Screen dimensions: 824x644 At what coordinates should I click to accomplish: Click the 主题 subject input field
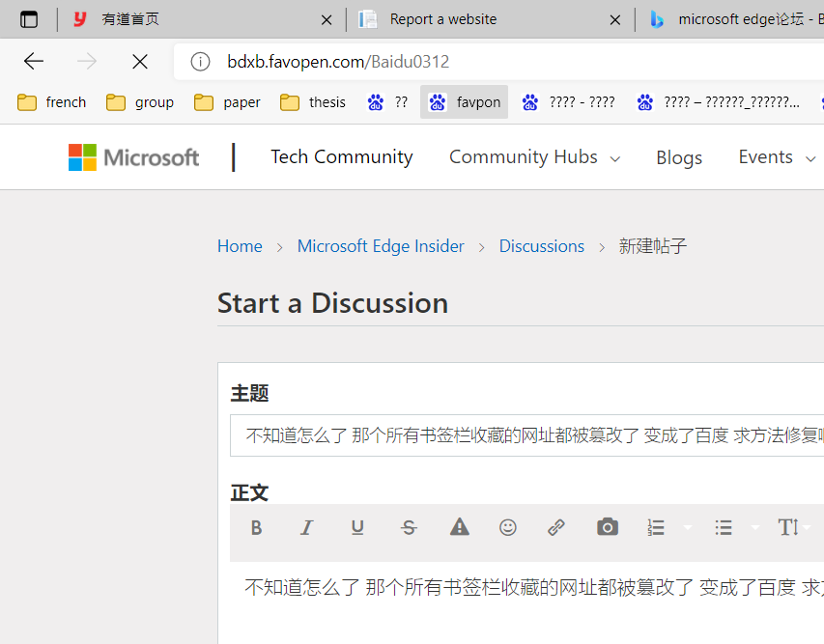click(x=527, y=435)
